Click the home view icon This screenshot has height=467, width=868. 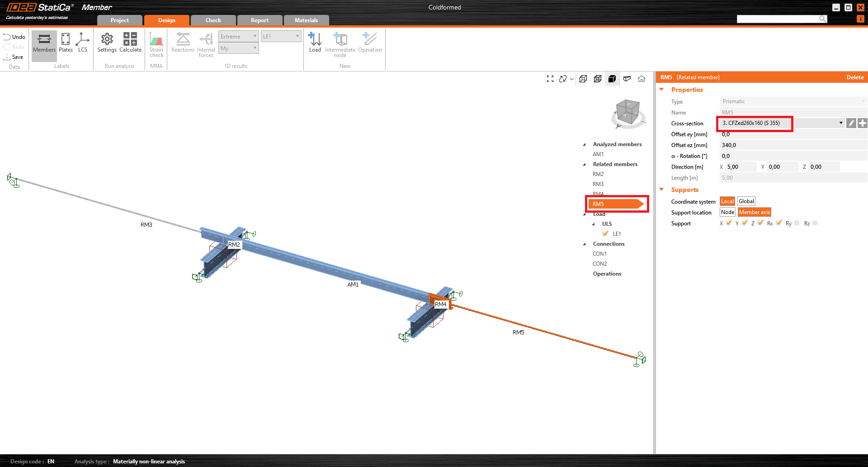pyautogui.click(x=642, y=79)
